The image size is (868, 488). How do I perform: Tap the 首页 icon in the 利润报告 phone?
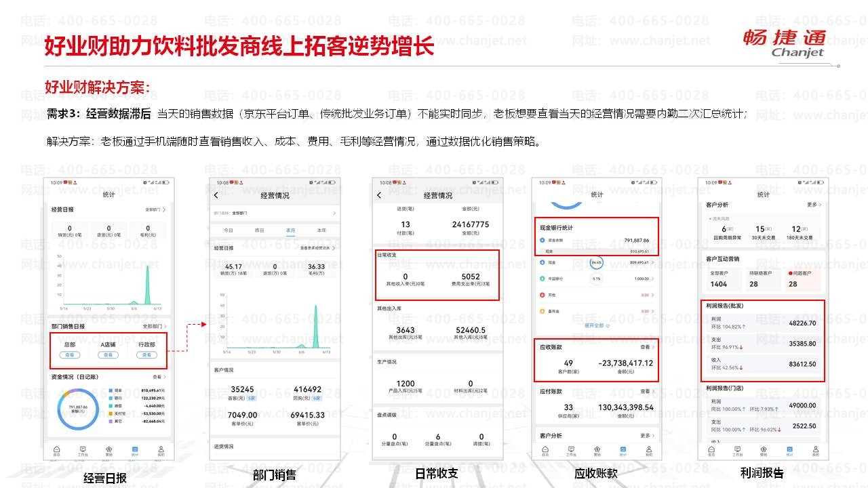(x=711, y=450)
